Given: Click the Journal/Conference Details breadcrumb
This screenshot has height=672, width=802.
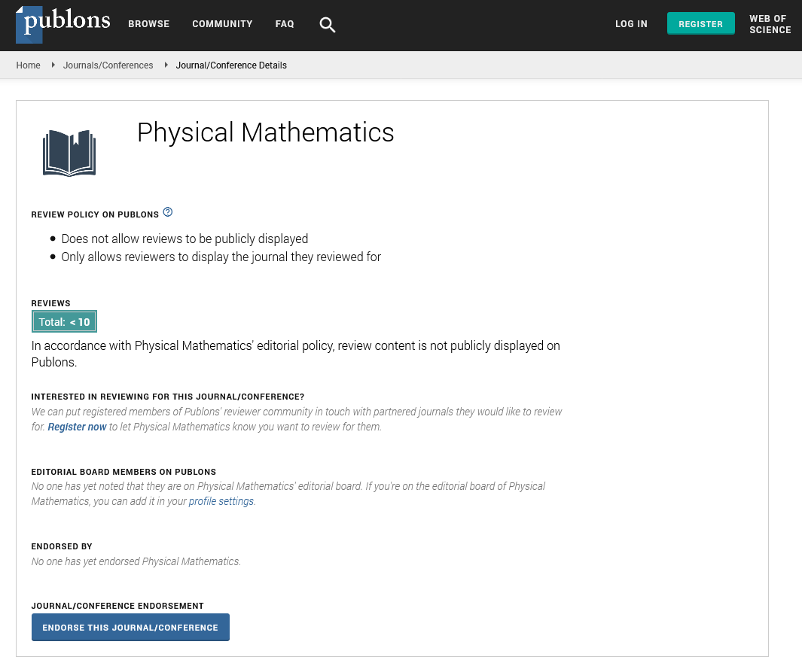Looking at the screenshot, I should pyautogui.click(x=231, y=65).
